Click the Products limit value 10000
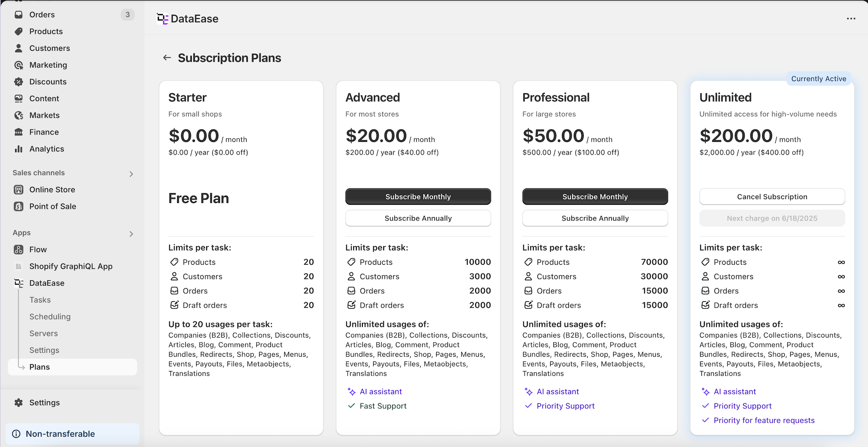Viewport: 868px width, 447px height. click(478, 262)
